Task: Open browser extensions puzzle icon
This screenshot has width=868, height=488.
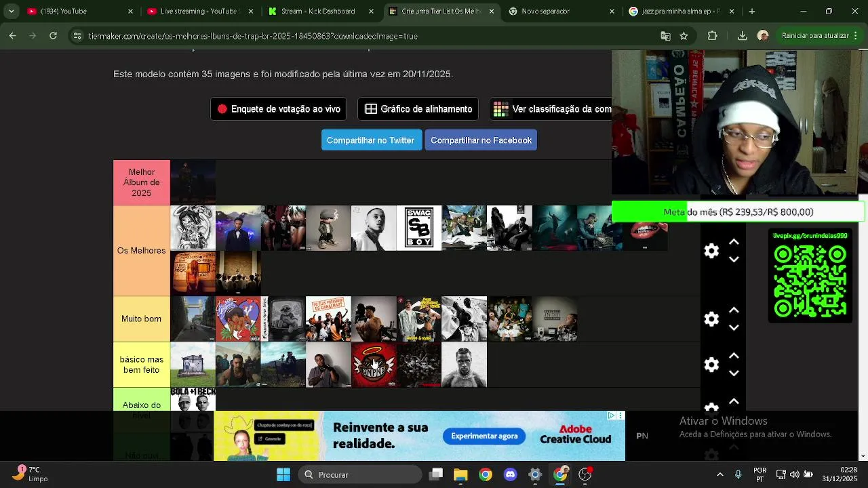Action: (712, 36)
